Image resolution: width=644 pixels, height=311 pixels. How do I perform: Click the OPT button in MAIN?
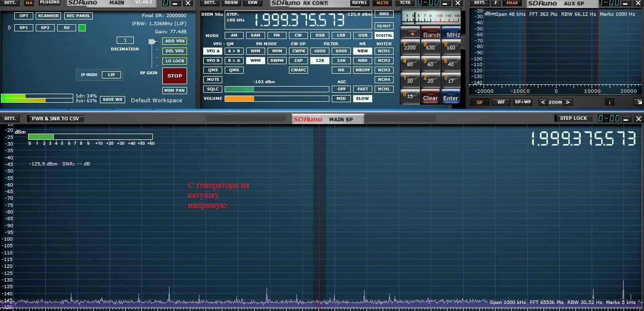[x=23, y=16]
